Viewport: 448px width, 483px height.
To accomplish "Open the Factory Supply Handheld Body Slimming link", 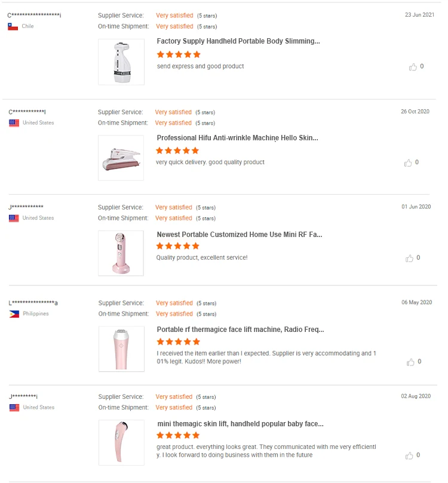I will 238,41.
